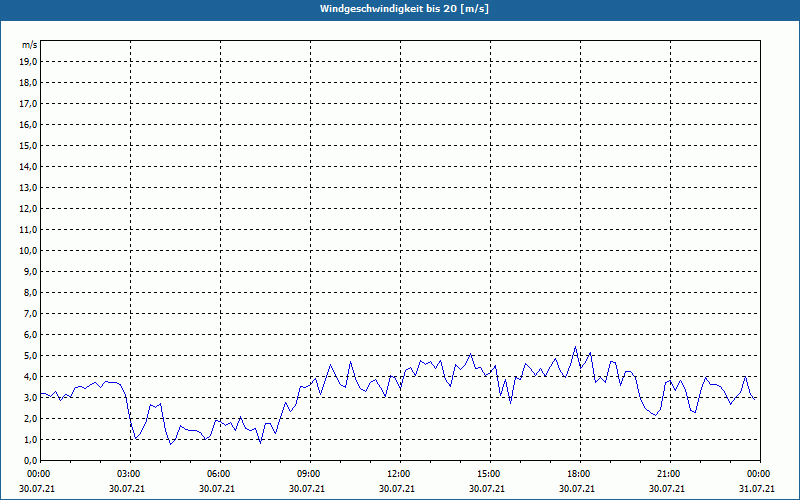Screen dimensions: 800x500
Task: Select the "11,0" y-axis label
Action: click(x=28, y=230)
